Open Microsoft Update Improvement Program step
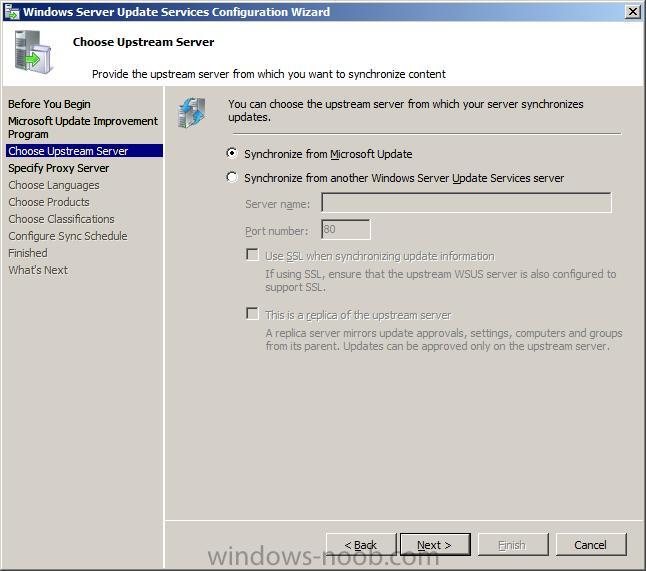 pyautogui.click(x=83, y=127)
